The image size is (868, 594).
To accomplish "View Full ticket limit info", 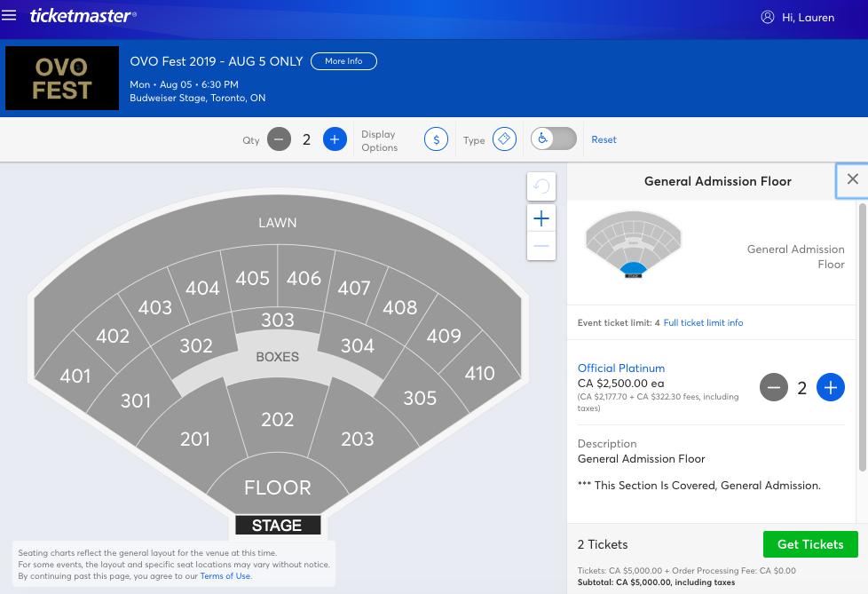I will tap(703, 322).
